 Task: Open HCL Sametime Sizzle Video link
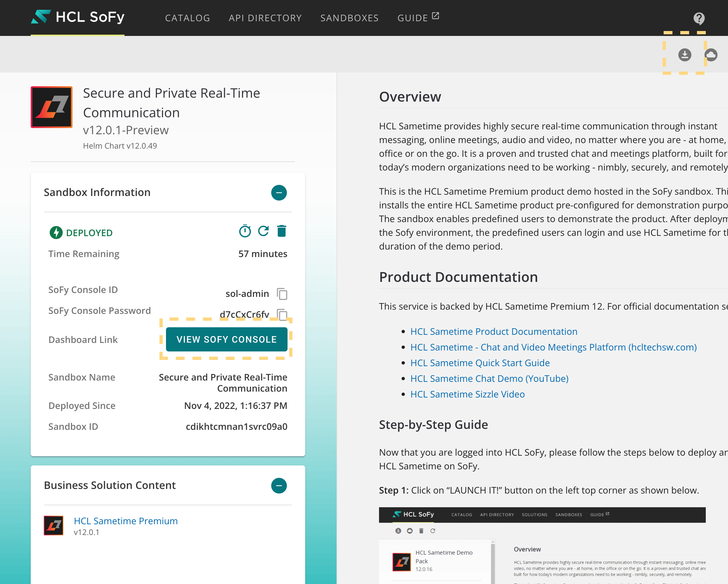pos(467,394)
